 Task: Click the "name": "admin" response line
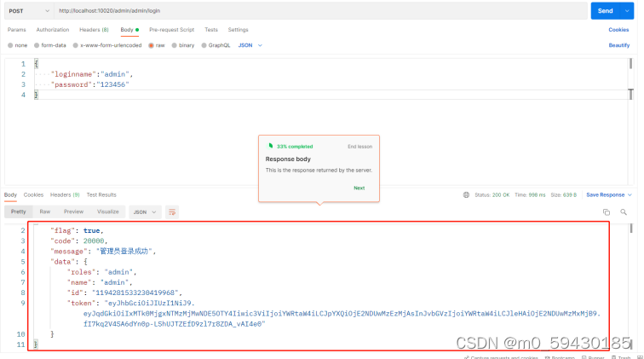(100, 282)
